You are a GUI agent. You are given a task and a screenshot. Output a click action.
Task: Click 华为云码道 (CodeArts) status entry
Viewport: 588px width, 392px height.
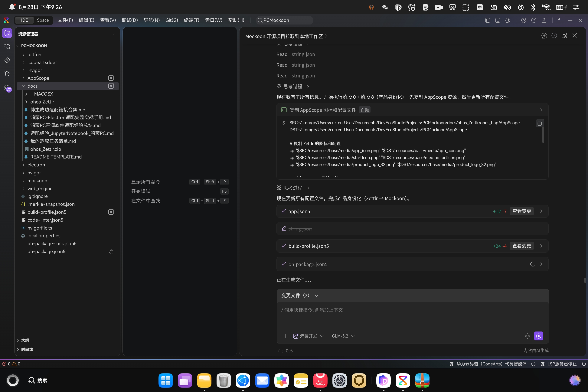(488, 364)
